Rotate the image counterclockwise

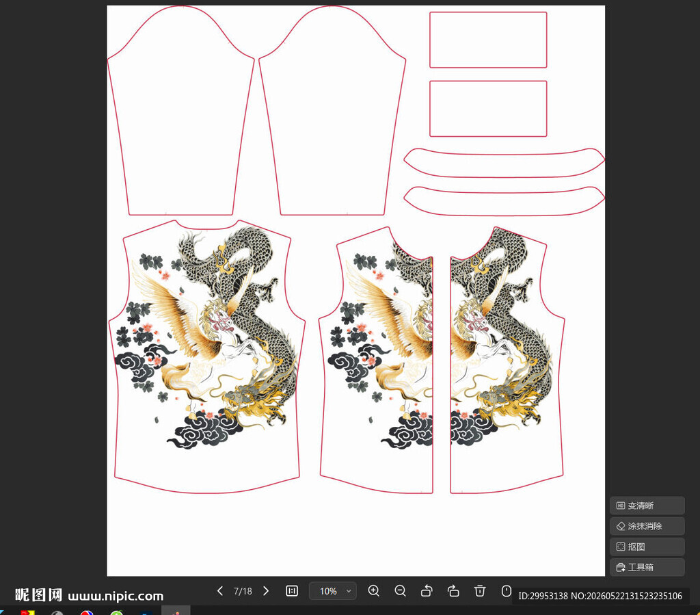pyautogui.click(x=427, y=591)
